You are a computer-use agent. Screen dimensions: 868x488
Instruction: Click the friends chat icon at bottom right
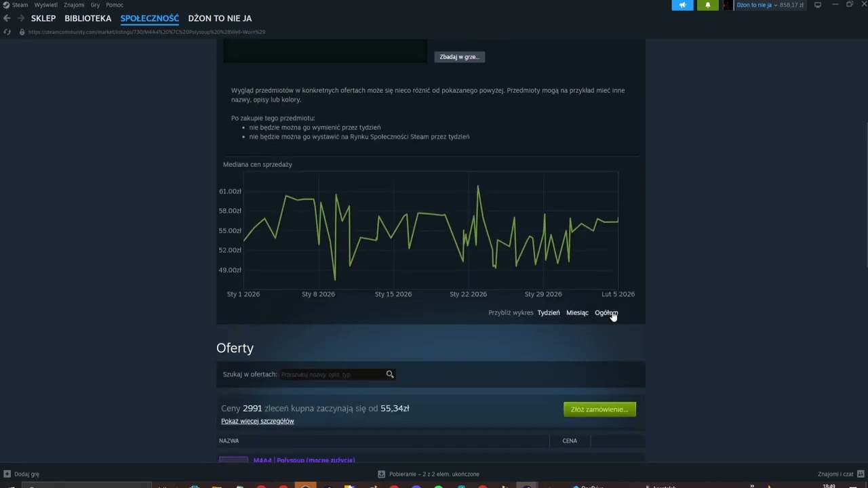tap(861, 474)
